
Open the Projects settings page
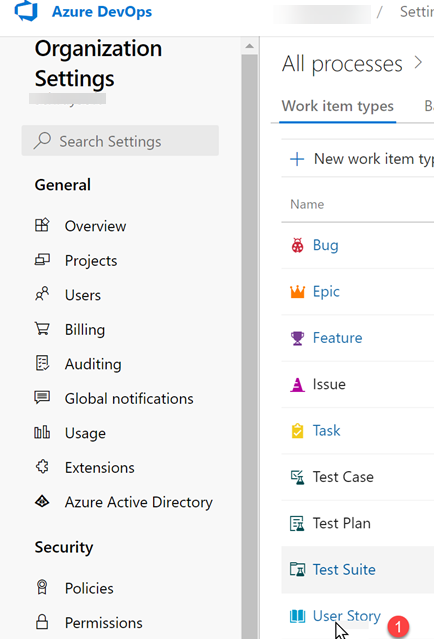(x=91, y=260)
